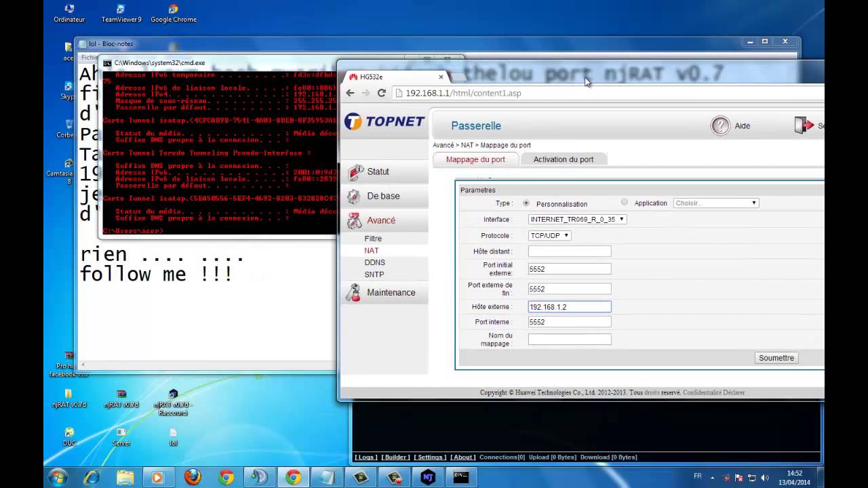This screenshot has height=488, width=868.
Task: Click the Soumettre button
Action: point(776,358)
